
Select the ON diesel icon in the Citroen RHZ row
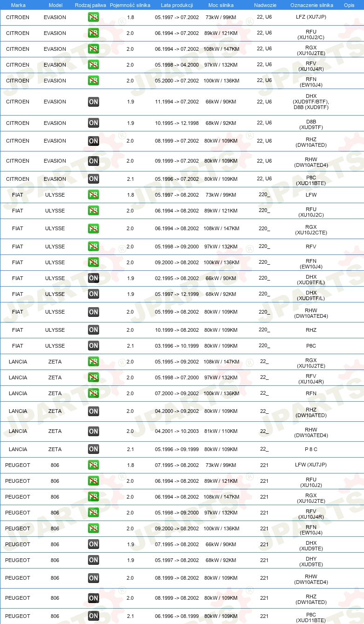[94, 141]
